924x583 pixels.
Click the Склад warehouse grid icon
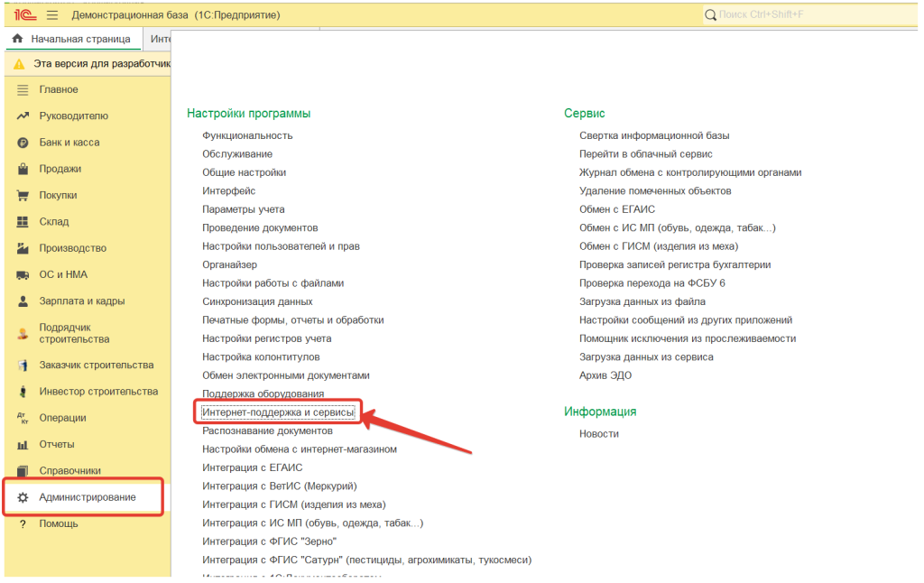click(23, 222)
